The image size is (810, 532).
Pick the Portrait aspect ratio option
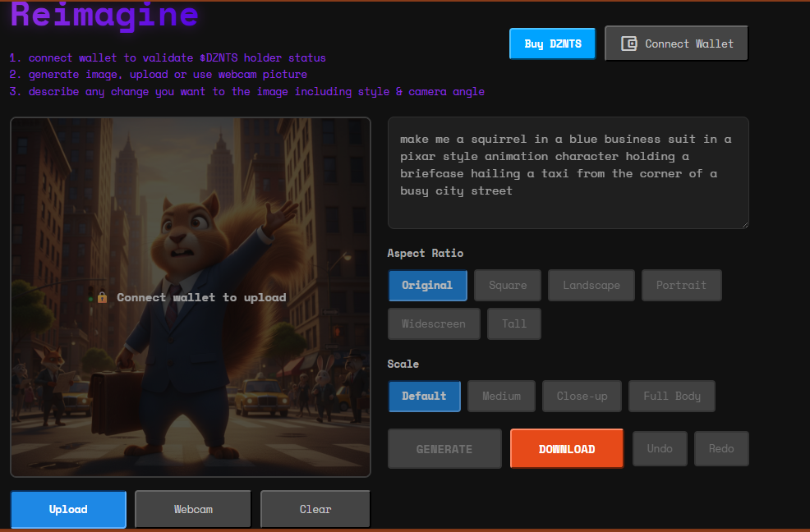681,285
